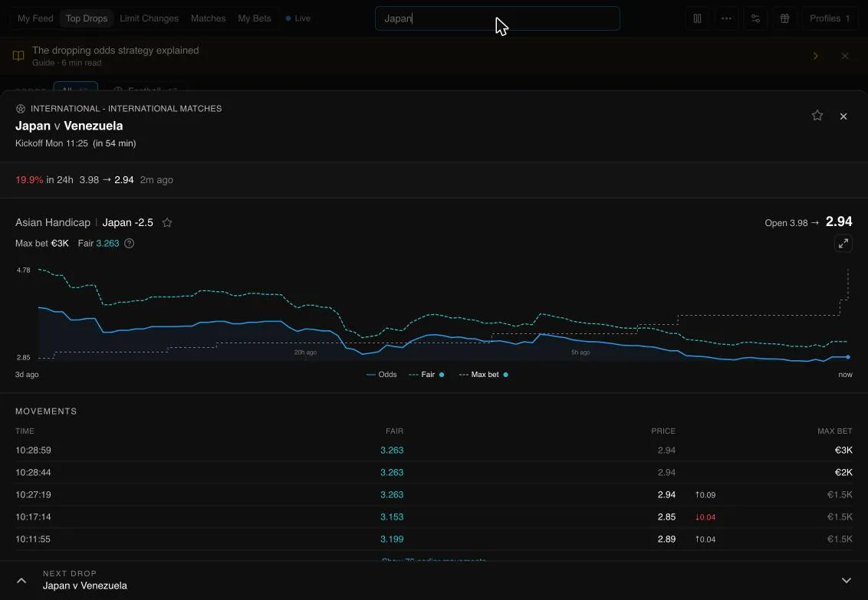The height and width of the screenshot is (600, 868).
Task: Expand the guide banner chevron arrow
Action: click(x=815, y=56)
